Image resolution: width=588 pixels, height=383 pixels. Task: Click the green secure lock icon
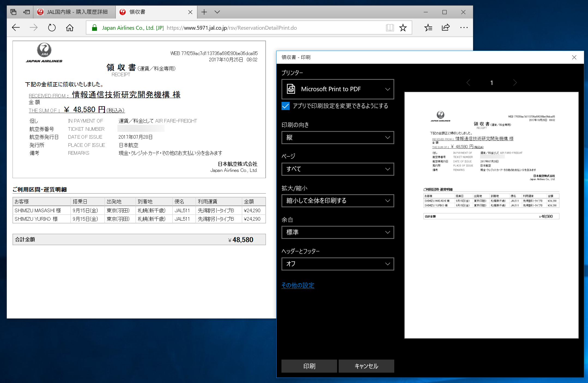click(95, 28)
